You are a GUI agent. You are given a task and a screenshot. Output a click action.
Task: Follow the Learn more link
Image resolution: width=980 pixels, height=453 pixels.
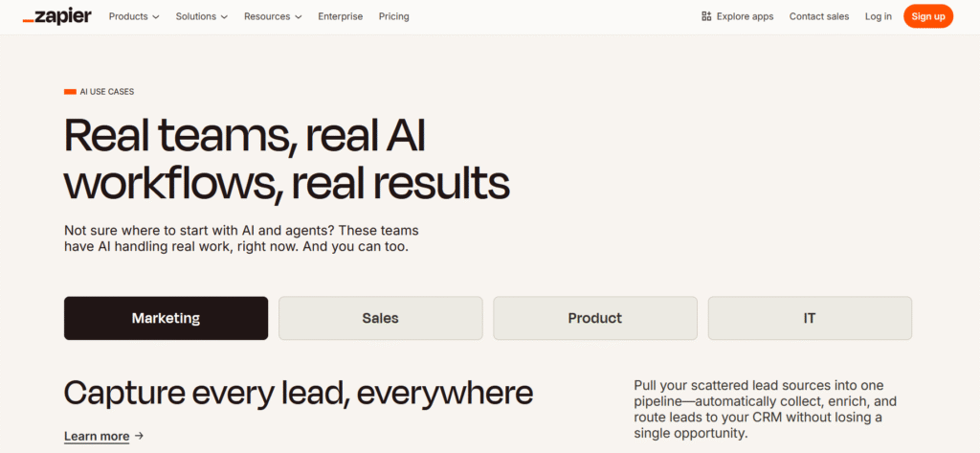(97, 436)
